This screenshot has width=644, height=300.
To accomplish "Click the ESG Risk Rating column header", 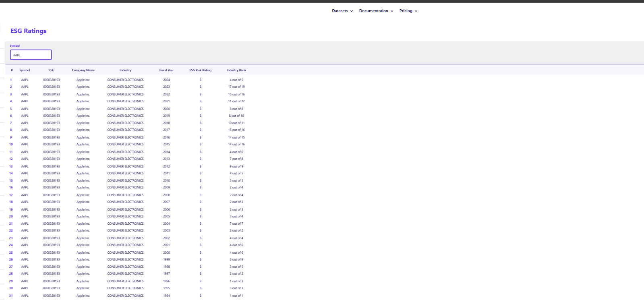I will [200, 70].
